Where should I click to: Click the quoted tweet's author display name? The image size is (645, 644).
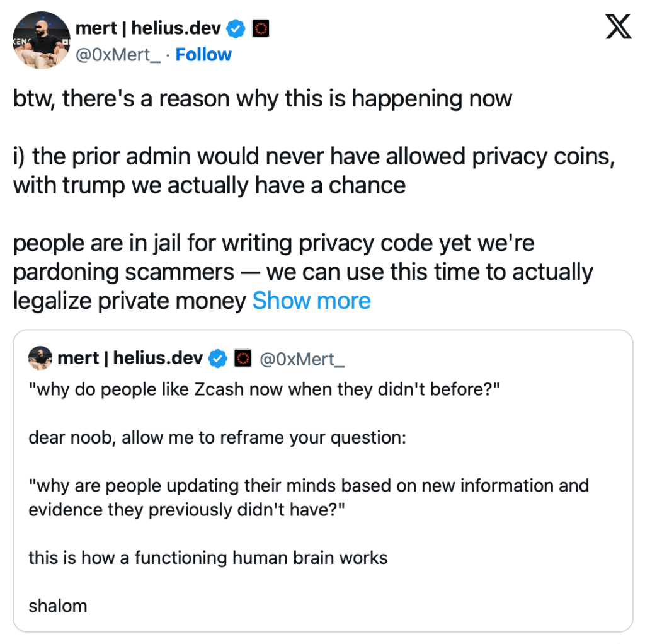click(x=130, y=359)
